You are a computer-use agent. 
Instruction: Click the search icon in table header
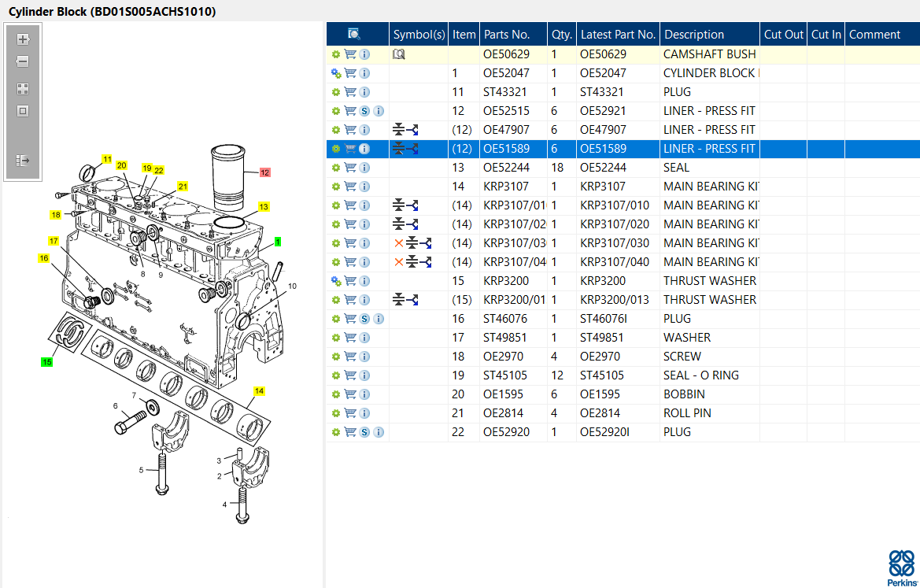354,34
